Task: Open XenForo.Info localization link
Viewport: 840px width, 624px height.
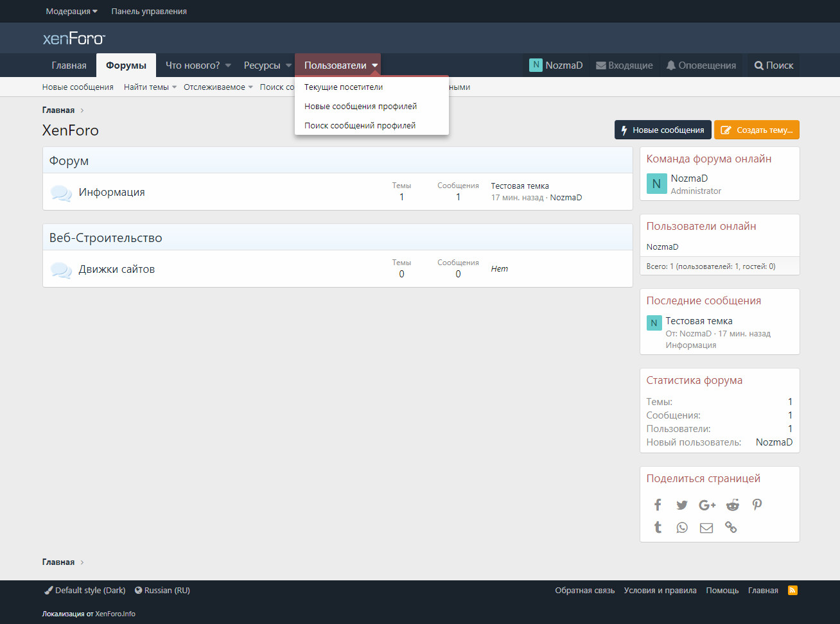Action: (x=116, y=614)
